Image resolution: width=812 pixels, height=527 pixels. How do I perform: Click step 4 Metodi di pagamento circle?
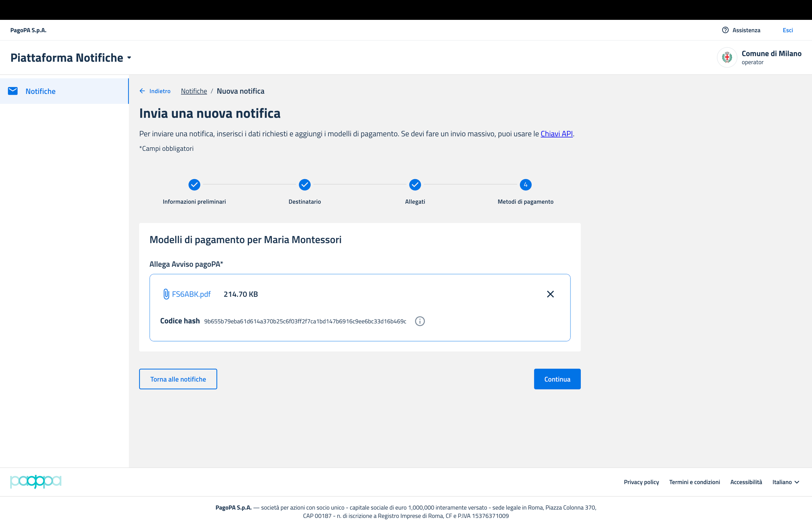[x=526, y=185]
